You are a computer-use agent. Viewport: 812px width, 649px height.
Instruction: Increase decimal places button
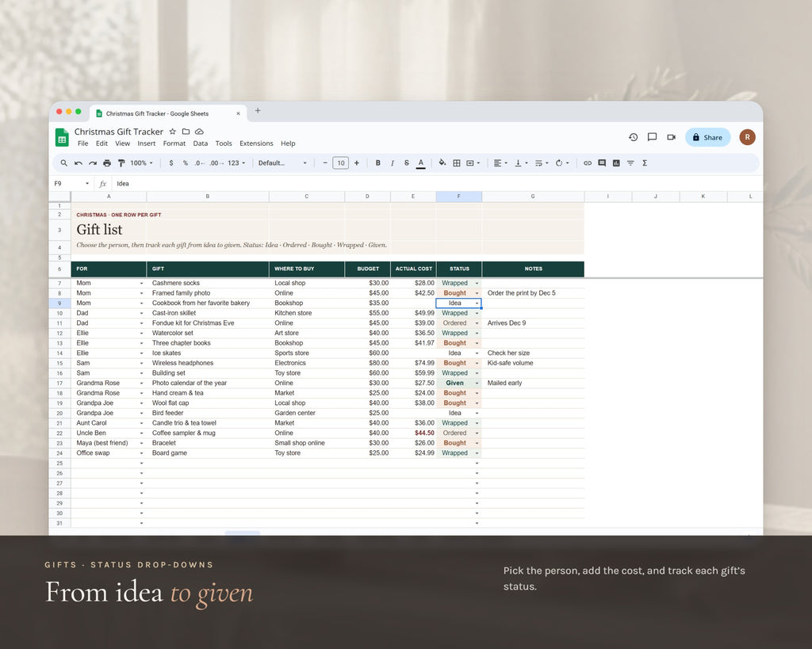[x=216, y=163]
